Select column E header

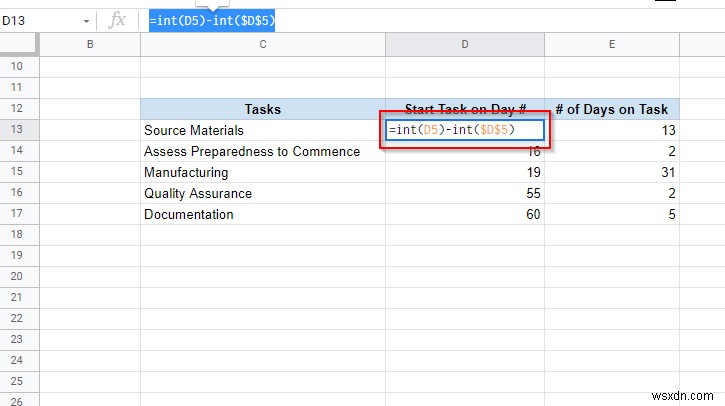click(x=611, y=44)
